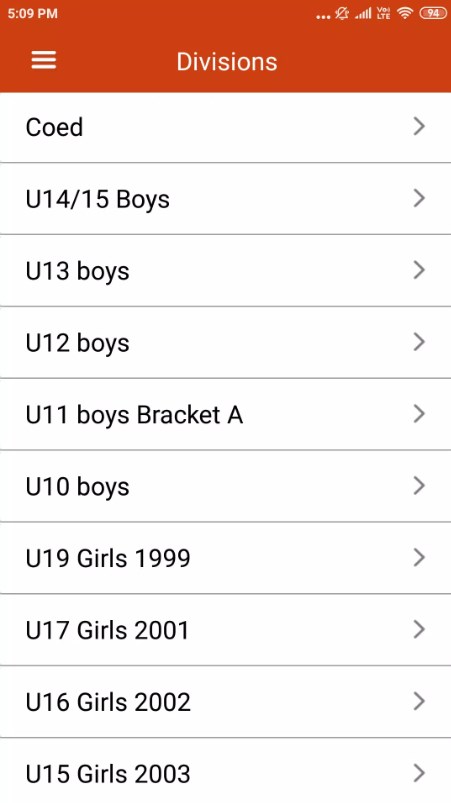Open the Coed division
Screen dimensions: 451x803
[x=225, y=127]
